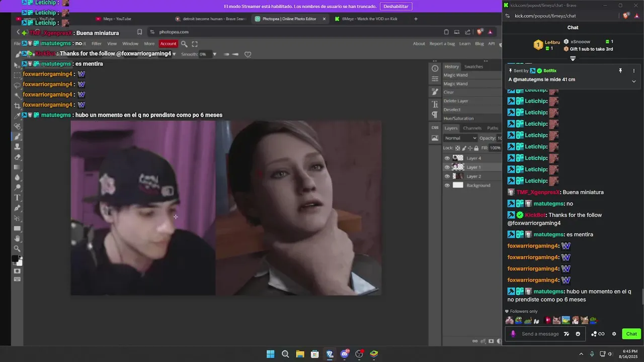Open the Properties sliders panel icon
This screenshot has width=644, height=362.
click(x=435, y=79)
